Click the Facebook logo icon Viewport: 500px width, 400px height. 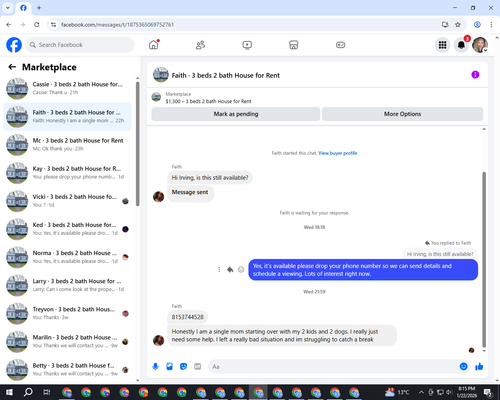tap(14, 45)
